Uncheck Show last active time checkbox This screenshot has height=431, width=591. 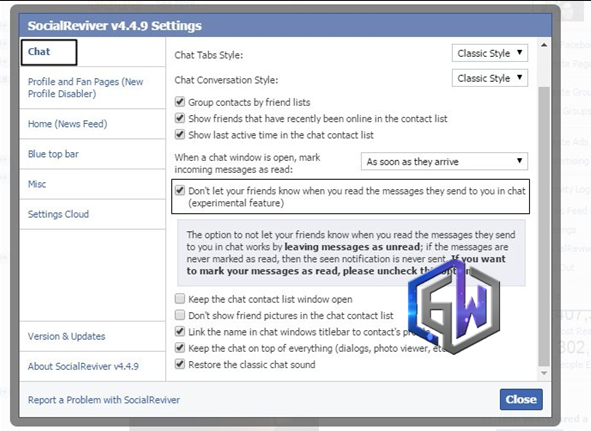(180, 134)
